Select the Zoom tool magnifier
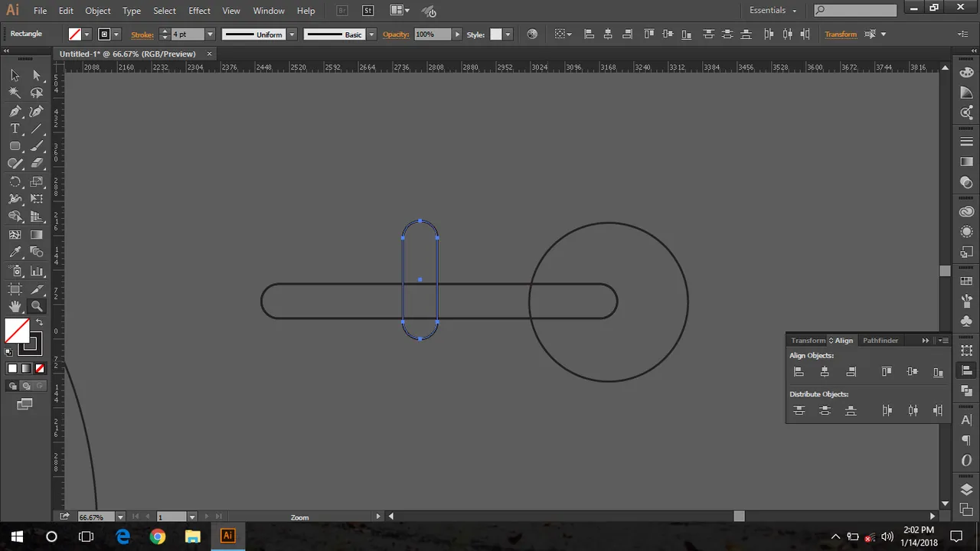Screen dimensions: 980x551 pyautogui.click(x=37, y=306)
